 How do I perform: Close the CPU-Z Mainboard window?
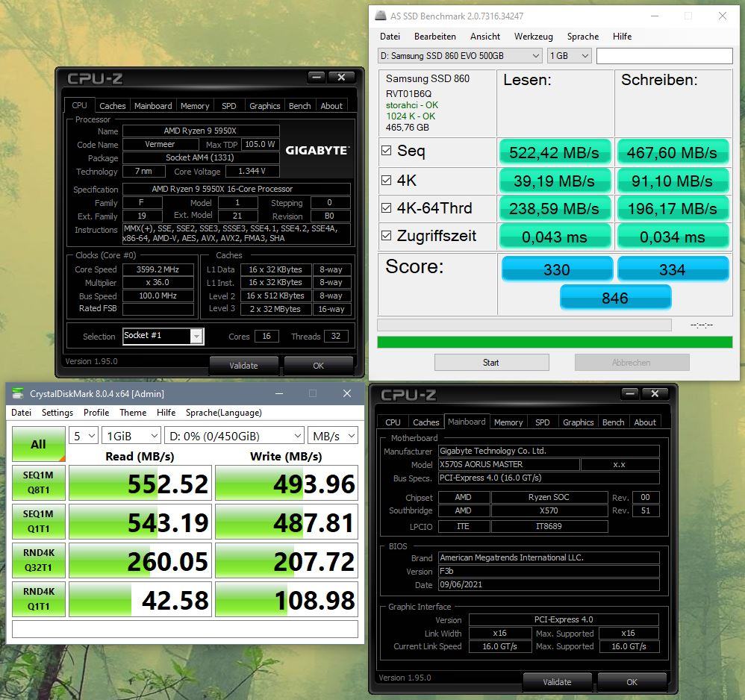pos(655,393)
